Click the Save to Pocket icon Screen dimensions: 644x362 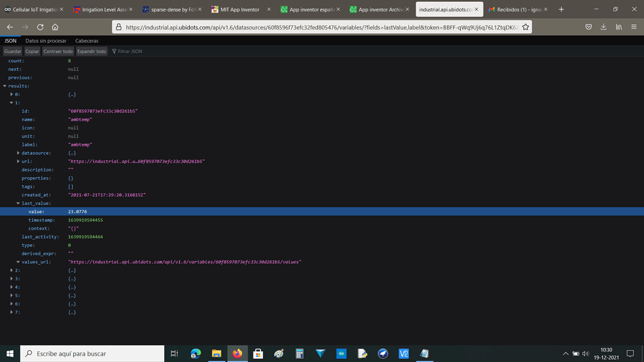coord(588,27)
